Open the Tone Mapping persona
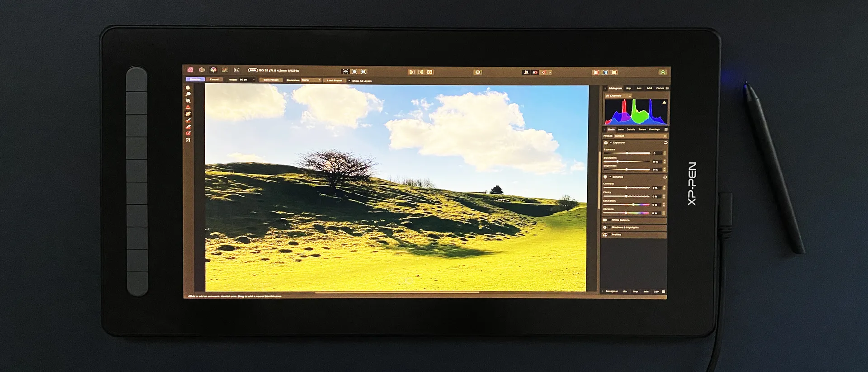Screen dimensions: 868x372 pyautogui.click(x=225, y=70)
